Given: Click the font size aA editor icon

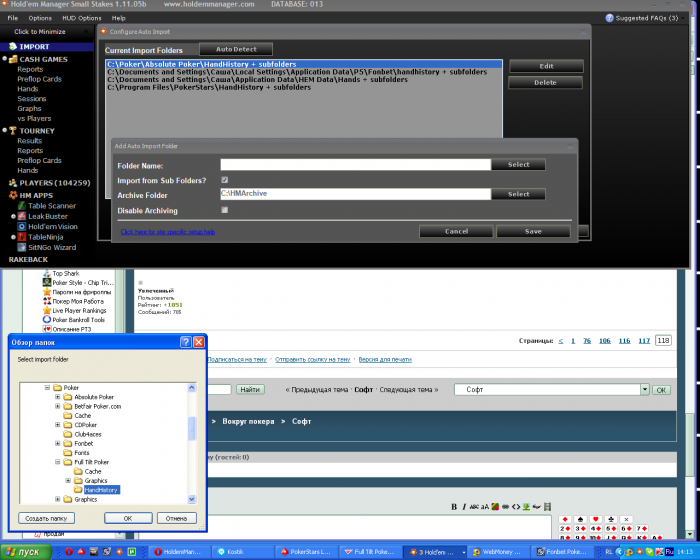Looking at the screenshot, I should [x=484, y=507].
